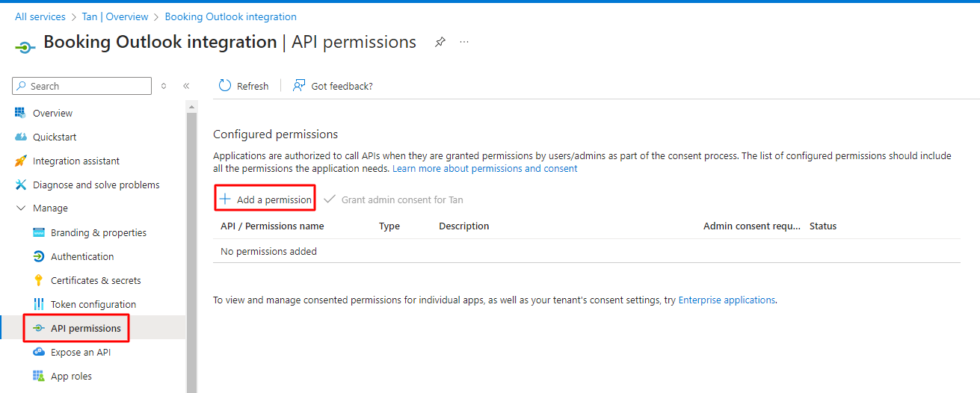980x393 pixels.
Task: Open the ellipsis more options menu
Action: [464, 43]
